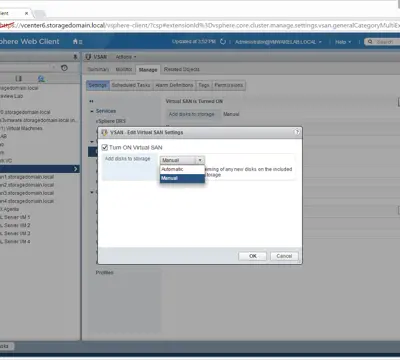Open the Permissions sub-tab
This screenshot has width=400, height=360.
pyautogui.click(x=229, y=85)
